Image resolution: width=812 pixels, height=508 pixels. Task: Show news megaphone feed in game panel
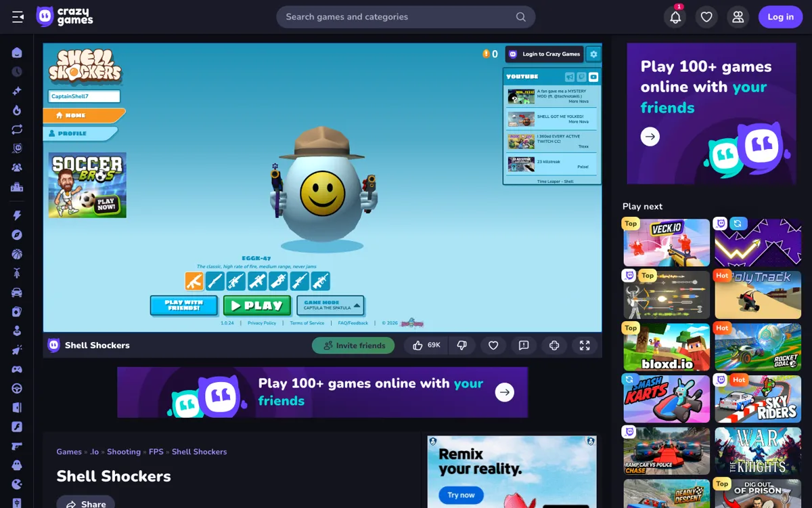(x=570, y=77)
